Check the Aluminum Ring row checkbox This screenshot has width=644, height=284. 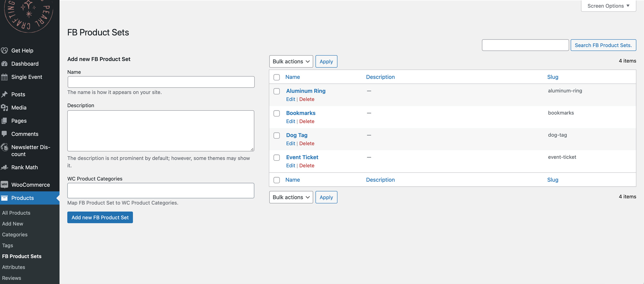(x=277, y=91)
